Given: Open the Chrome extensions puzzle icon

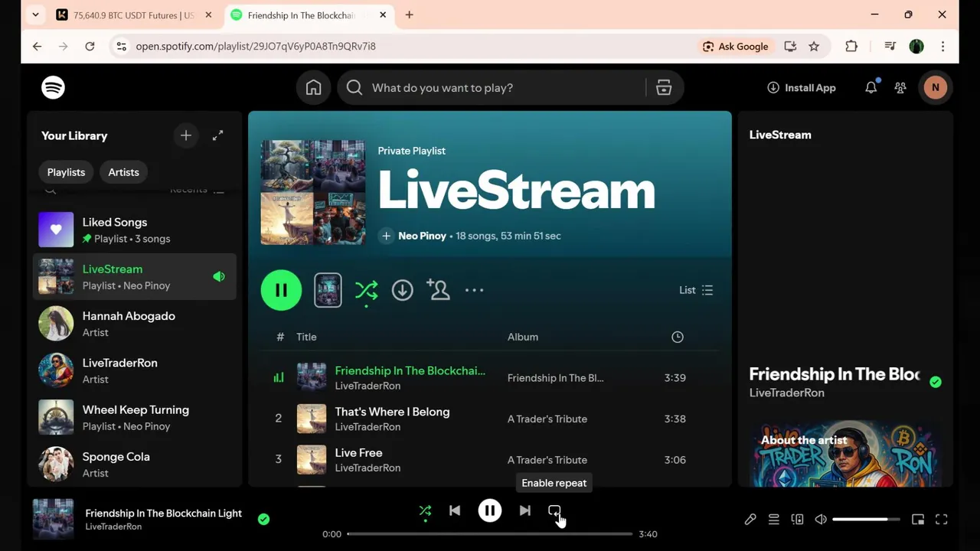Looking at the screenshot, I should [851, 46].
